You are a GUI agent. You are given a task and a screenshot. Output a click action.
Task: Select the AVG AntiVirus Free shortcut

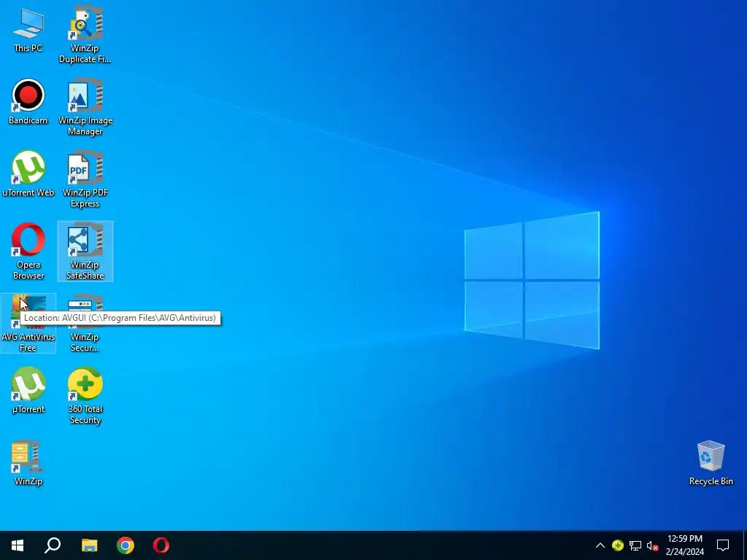tap(28, 324)
